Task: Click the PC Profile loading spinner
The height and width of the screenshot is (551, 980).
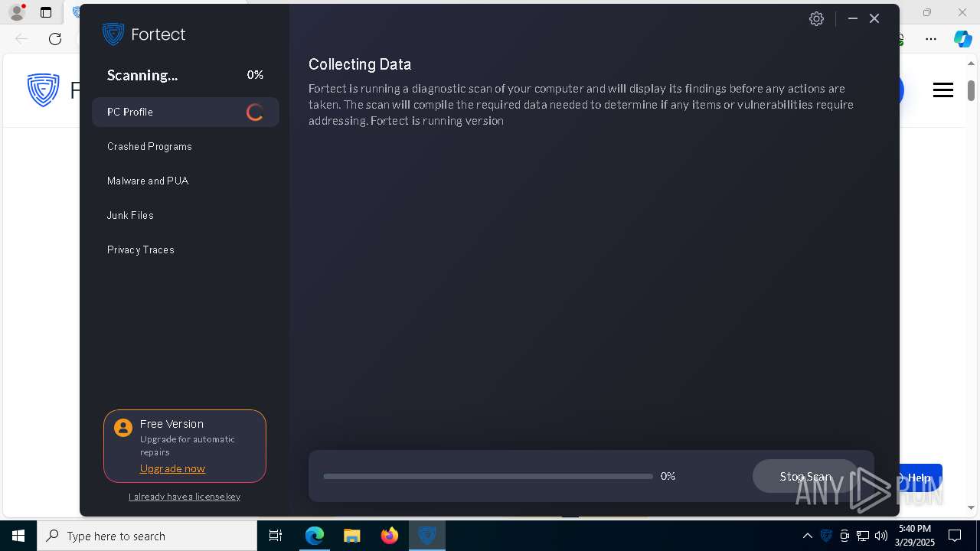Action: point(255,112)
